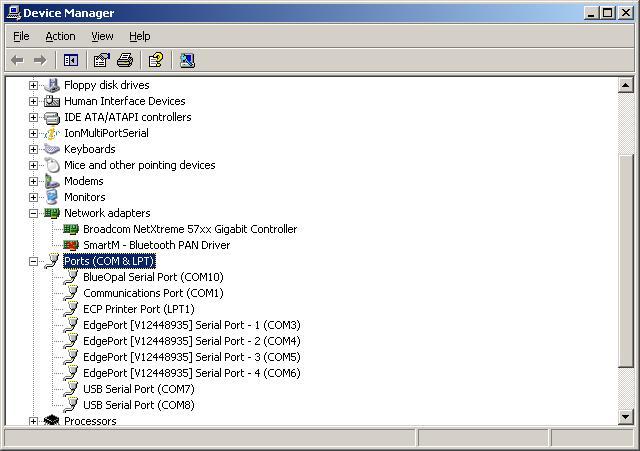Click the Help toolbar icon
Viewport: 640px width, 451px height.
coord(156,60)
